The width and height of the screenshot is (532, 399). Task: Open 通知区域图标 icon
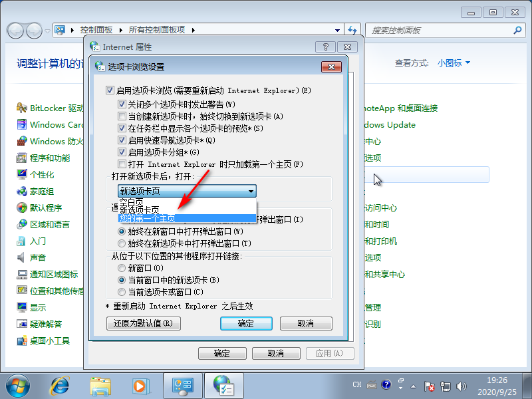pos(22,274)
